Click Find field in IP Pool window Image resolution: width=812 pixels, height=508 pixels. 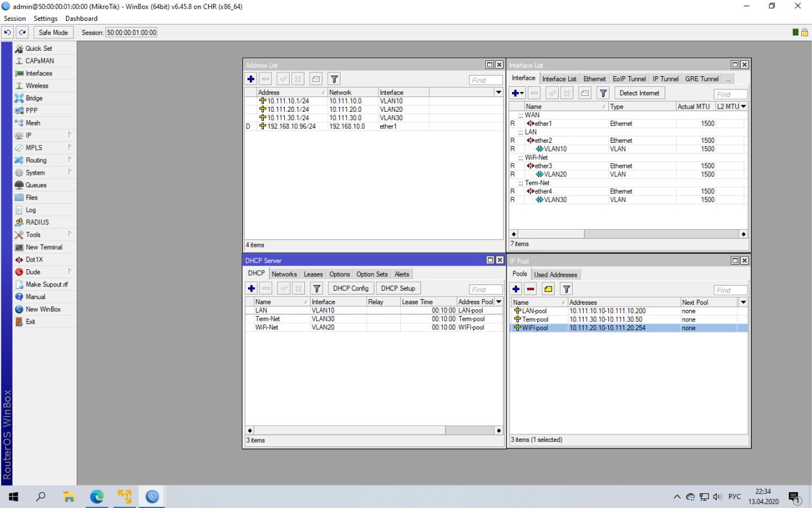tap(730, 290)
